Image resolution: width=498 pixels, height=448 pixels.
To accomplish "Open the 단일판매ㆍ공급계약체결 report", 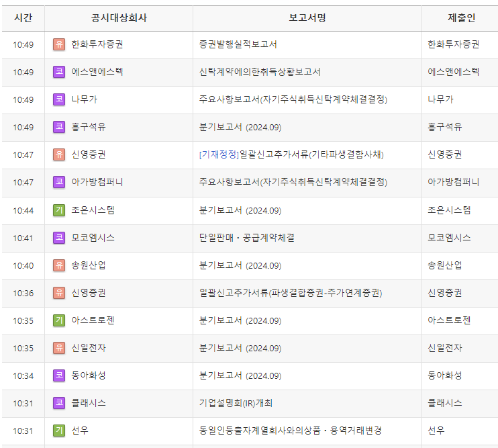I will [247, 238].
